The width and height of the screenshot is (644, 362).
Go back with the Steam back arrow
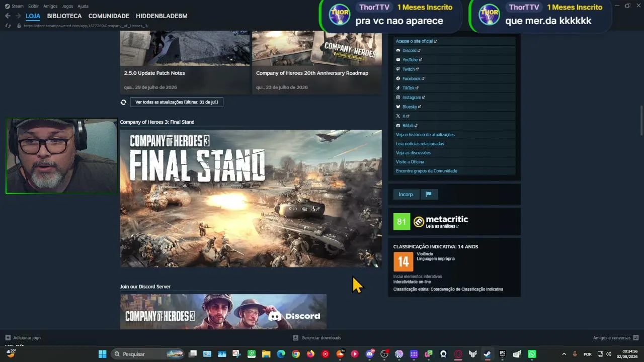coord(8,16)
